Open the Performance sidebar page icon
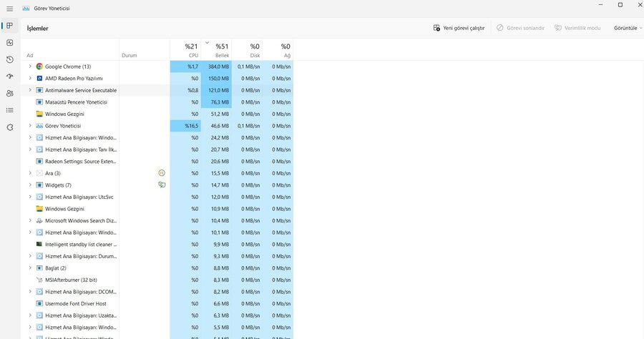Screen dimensions: 644x339 click(10, 43)
